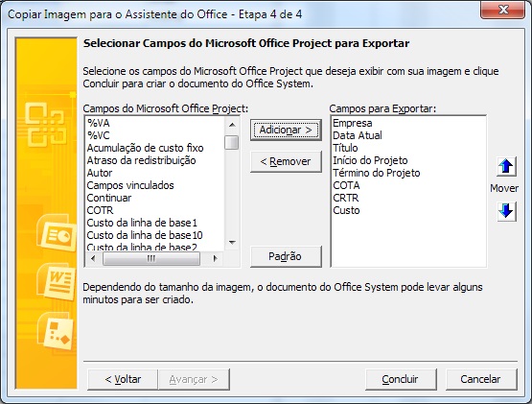Click the blue Move down arrow icon
Screen dimensions: 532x404
506,211
